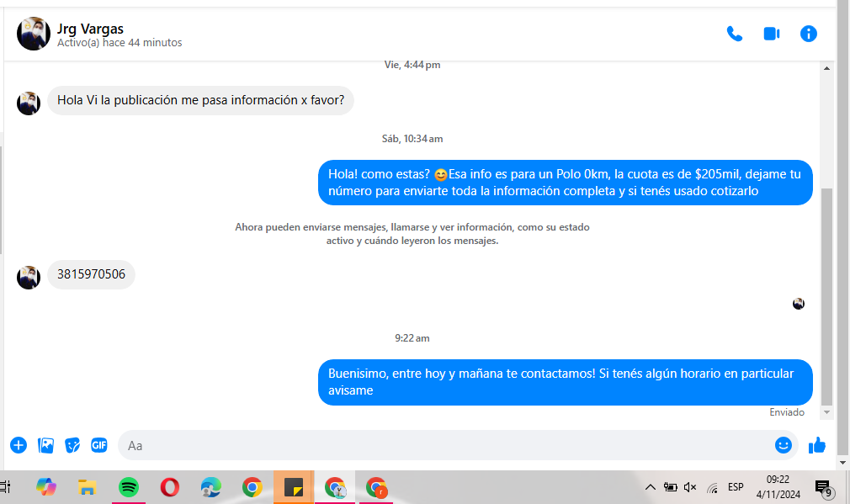Show hidden system tray icons
850x504 pixels.
tap(650, 487)
